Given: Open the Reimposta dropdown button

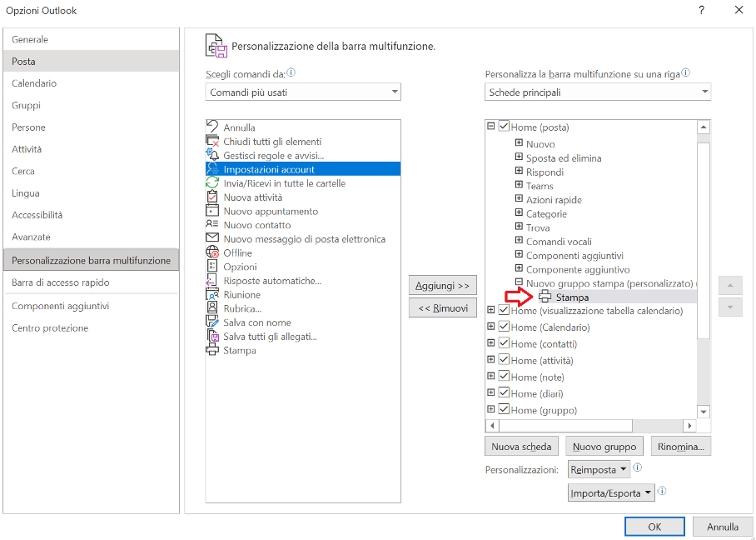Looking at the screenshot, I should click(599, 469).
